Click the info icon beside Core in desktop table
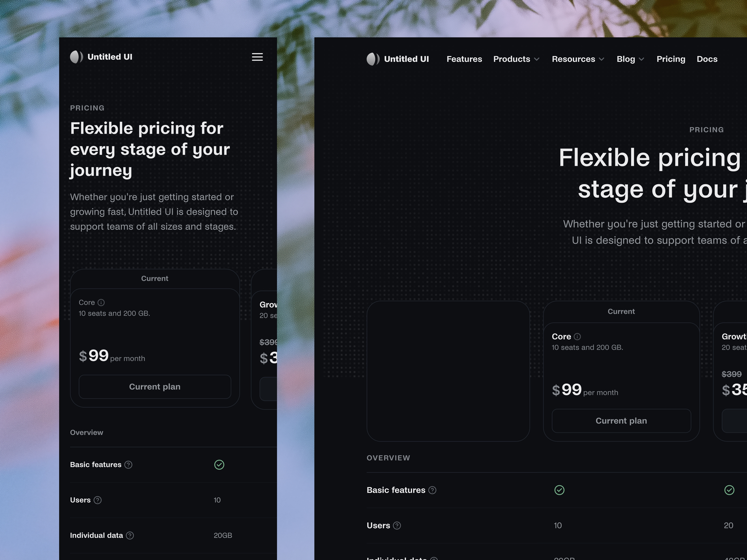Image resolution: width=747 pixels, height=560 pixels. tap(577, 337)
